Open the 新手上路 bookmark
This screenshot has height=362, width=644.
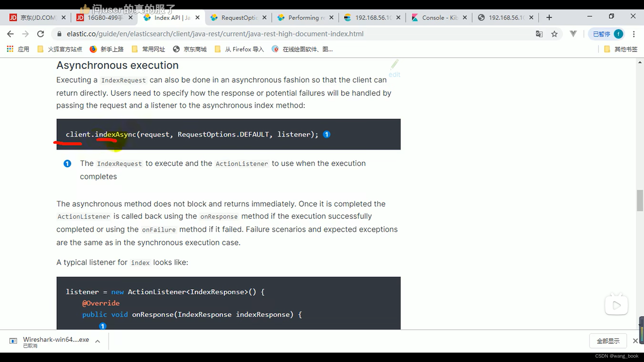click(107, 49)
